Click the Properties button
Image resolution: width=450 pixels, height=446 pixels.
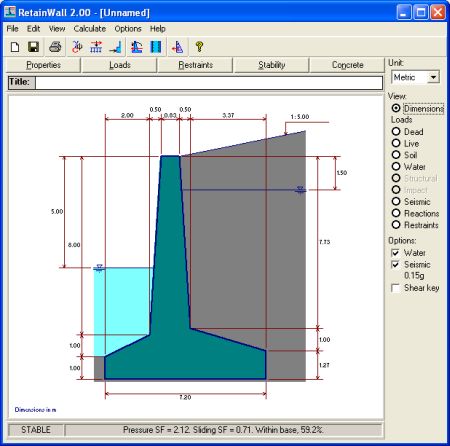[43, 65]
